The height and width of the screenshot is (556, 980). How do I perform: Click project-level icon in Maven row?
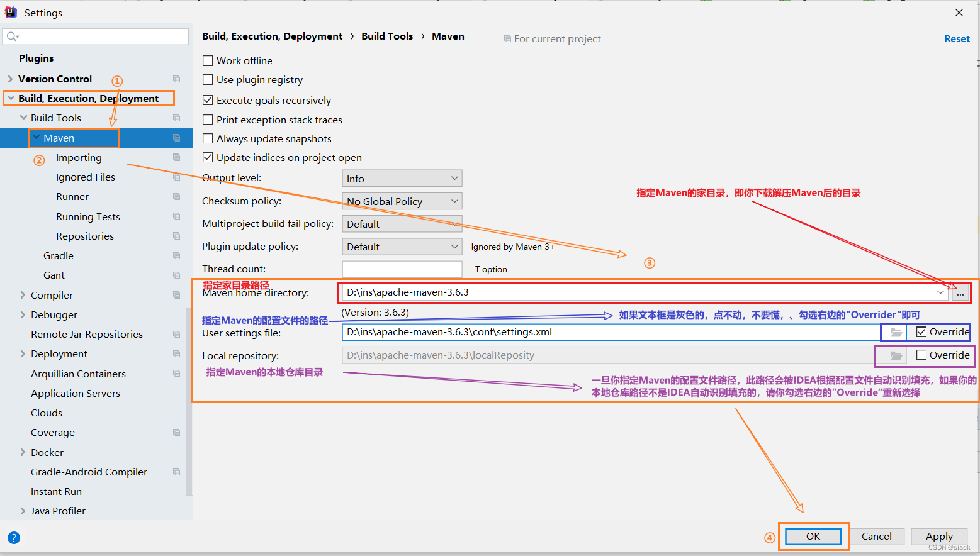(x=176, y=138)
